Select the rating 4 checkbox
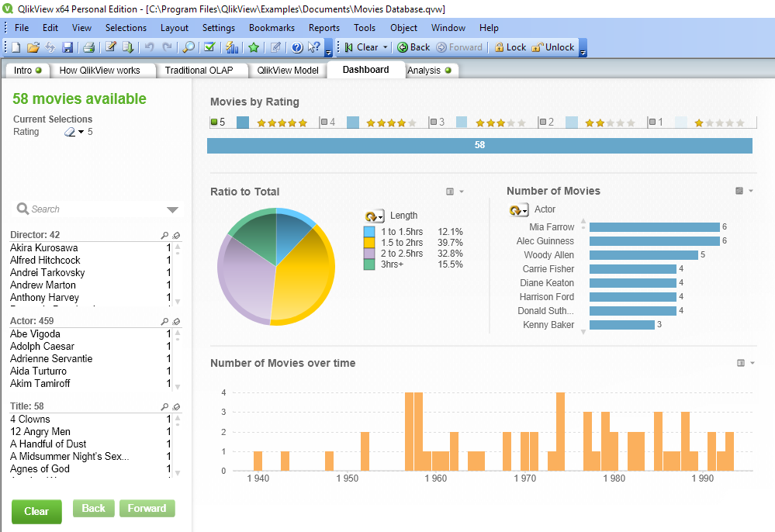Image resolution: width=775 pixels, height=532 pixels. coord(324,122)
